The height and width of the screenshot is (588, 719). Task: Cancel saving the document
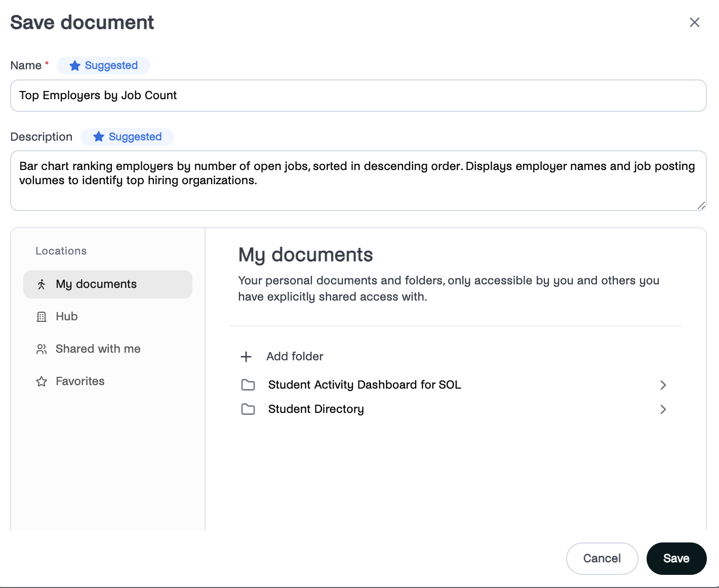(x=602, y=559)
